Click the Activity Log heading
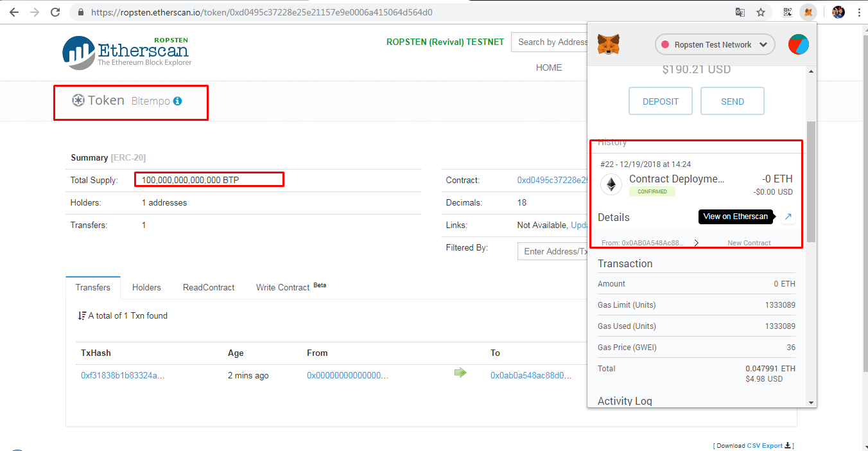The image size is (868, 451). [x=625, y=401]
